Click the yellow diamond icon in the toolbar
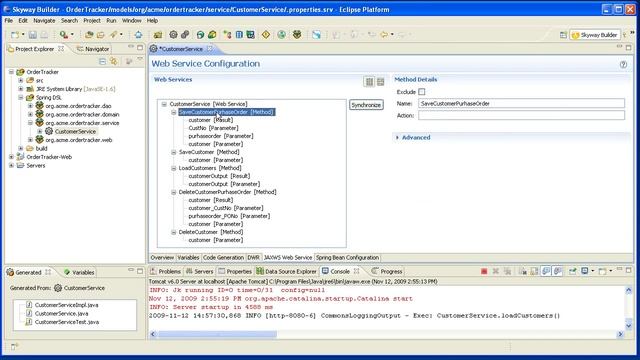This screenshot has width=640, height=360. pos(266,35)
